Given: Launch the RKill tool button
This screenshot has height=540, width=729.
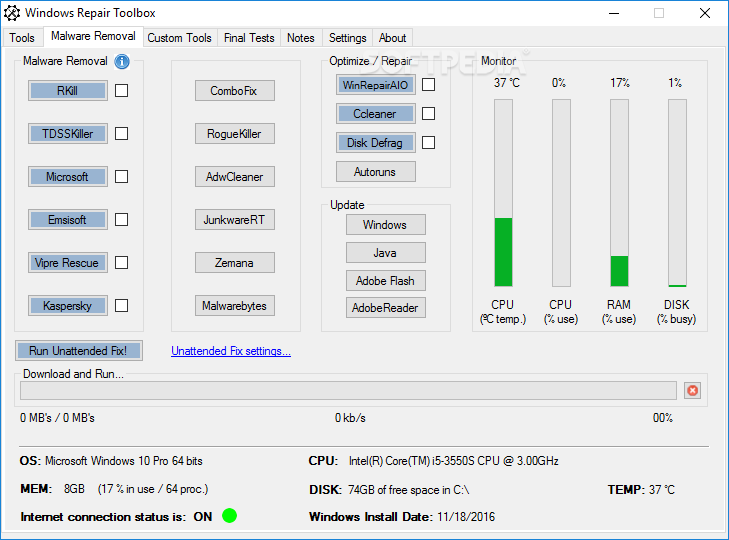Looking at the screenshot, I should click(x=68, y=90).
